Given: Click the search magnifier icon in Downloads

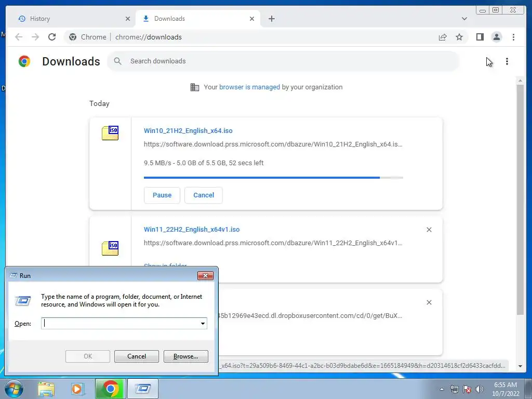Looking at the screenshot, I should pos(118,61).
